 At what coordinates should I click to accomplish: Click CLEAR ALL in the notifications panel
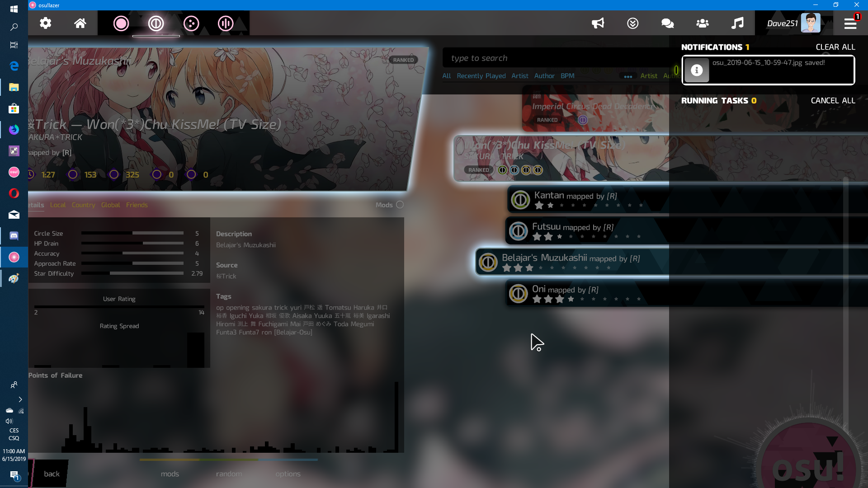835,47
